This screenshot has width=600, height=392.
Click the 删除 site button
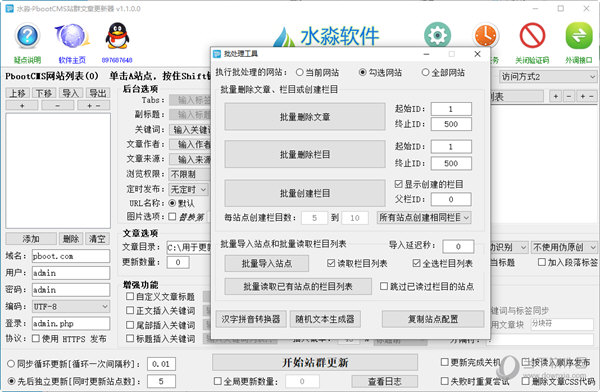(x=71, y=239)
